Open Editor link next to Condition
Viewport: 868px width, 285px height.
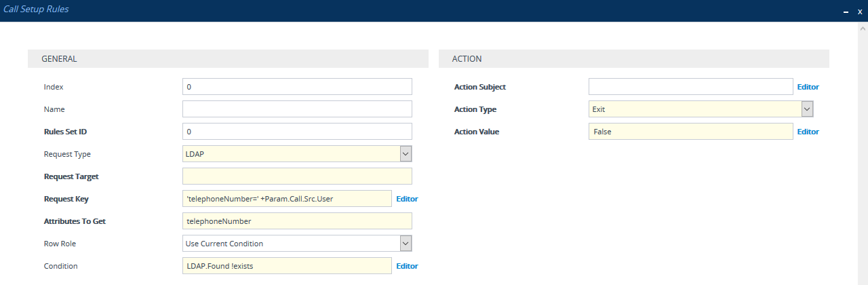(407, 266)
